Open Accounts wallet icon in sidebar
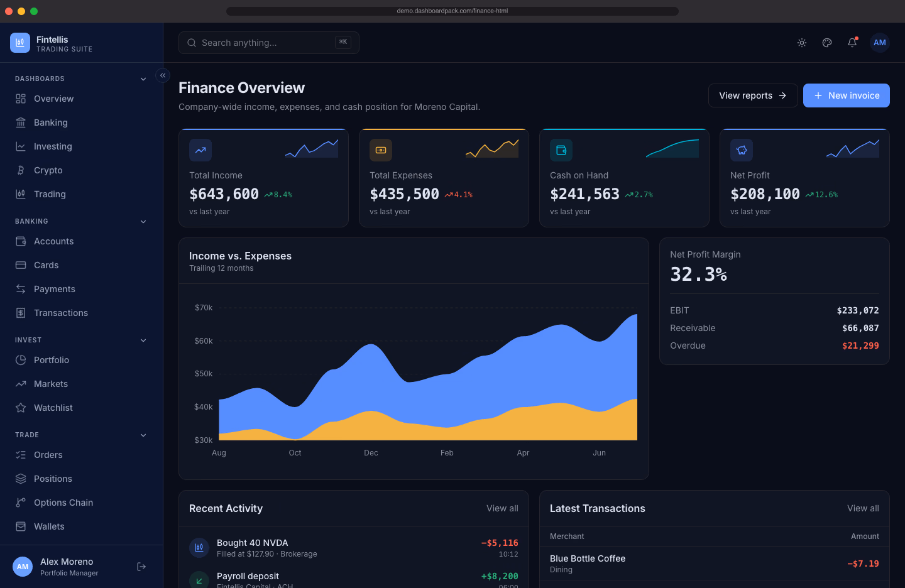This screenshot has height=588, width=905. click(21, 241)
